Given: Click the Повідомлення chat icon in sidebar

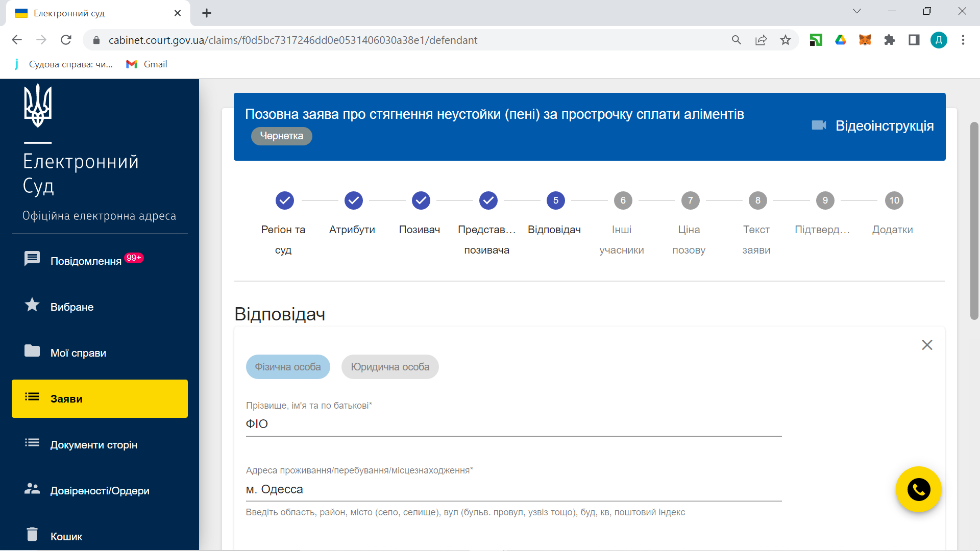Looking at the screenshot, I should [x=32, y=259].
